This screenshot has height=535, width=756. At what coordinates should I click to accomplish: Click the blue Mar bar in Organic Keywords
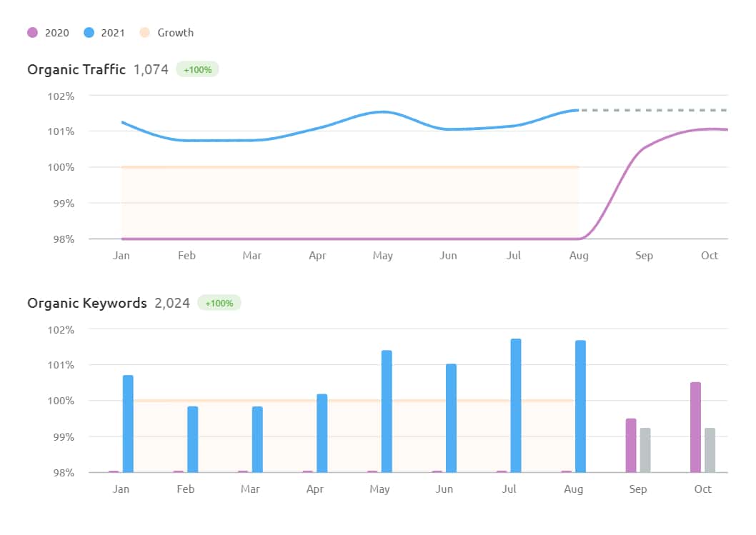257,439
